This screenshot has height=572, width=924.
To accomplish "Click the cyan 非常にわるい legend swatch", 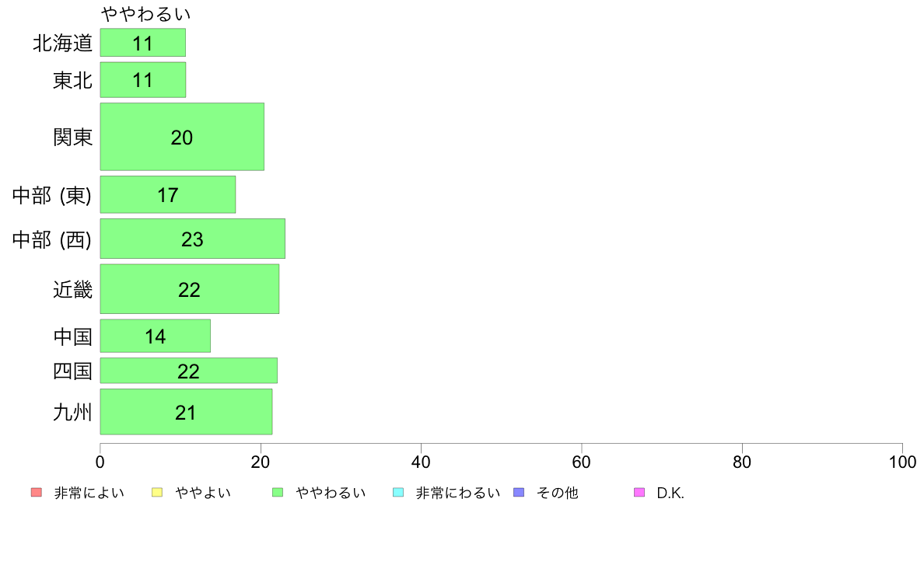I will pos(398,493).
